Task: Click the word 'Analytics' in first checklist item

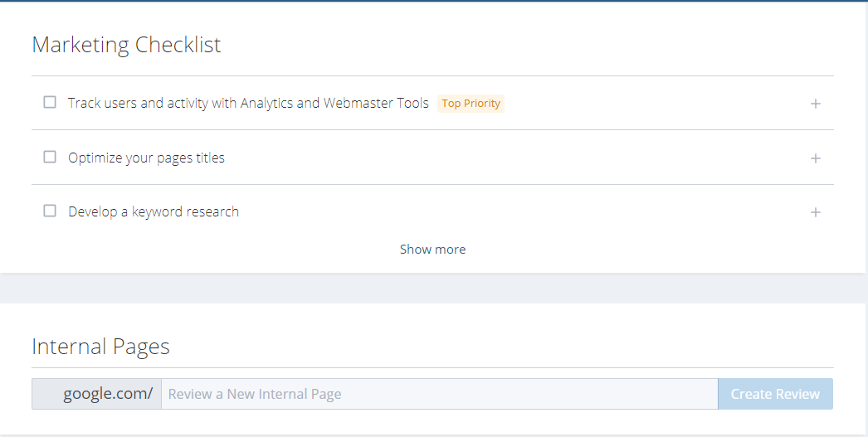Action: [266, 104]
